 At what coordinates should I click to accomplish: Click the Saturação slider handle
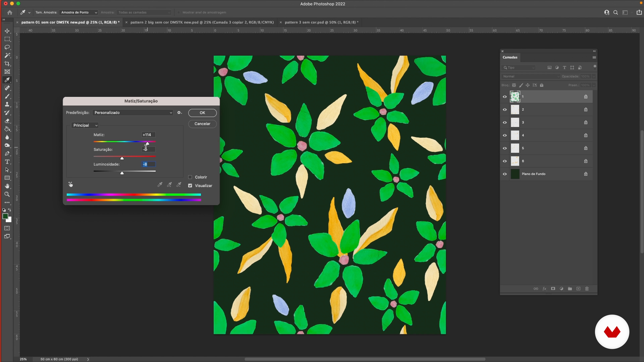click(122, 158)
